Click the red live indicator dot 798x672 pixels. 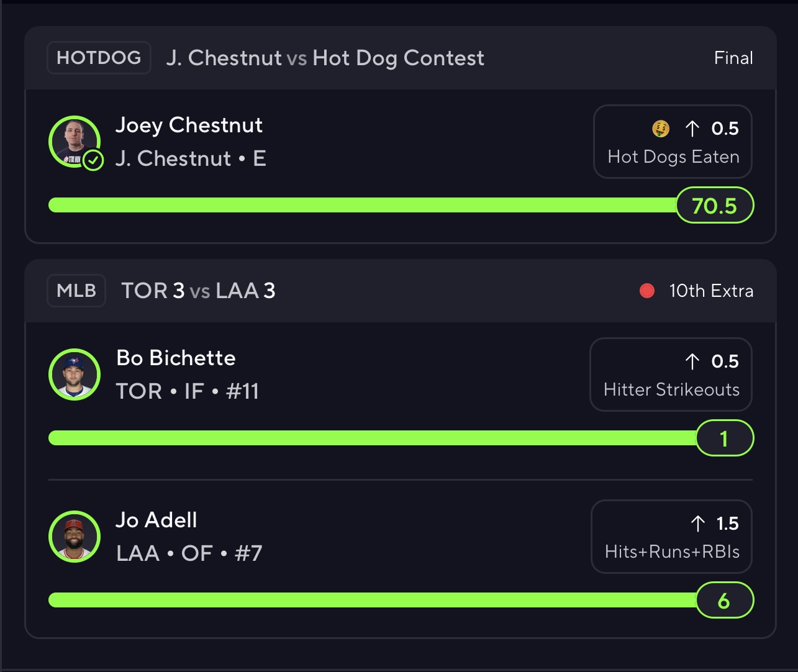(647, 291)
